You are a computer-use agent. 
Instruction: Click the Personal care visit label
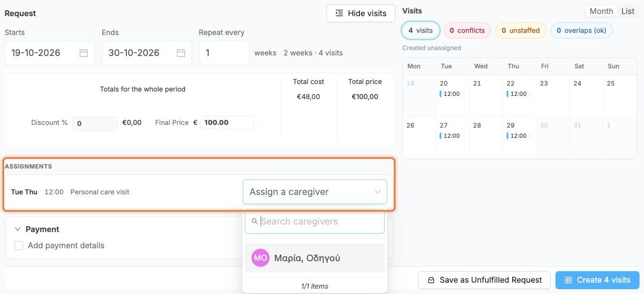click(100, 192)
